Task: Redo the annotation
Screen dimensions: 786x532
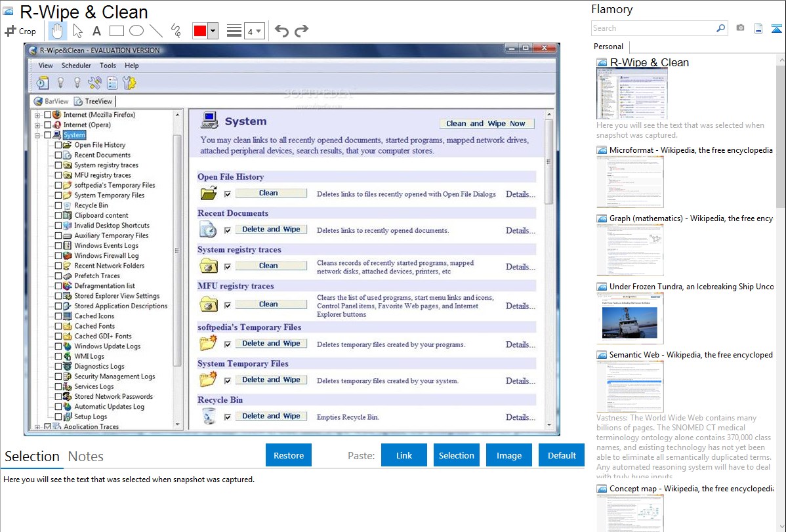Action: (x=301, y=31)
